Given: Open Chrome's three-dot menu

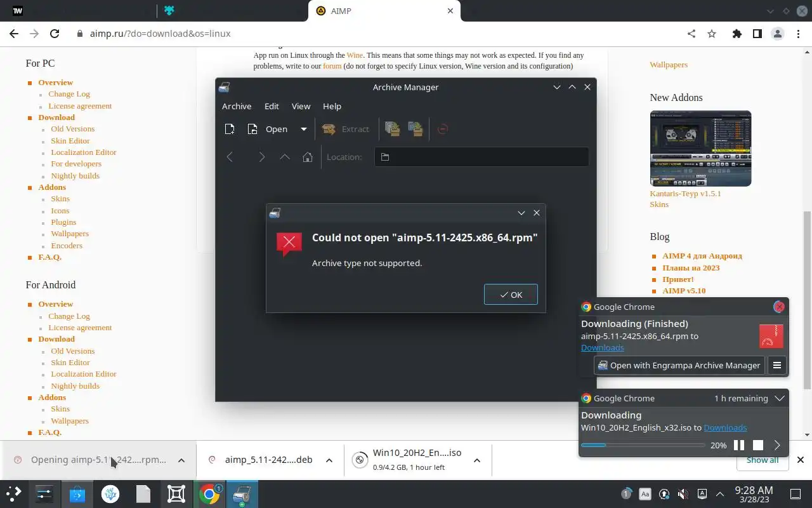Looking at the screenshot, I should pos(799,34).
